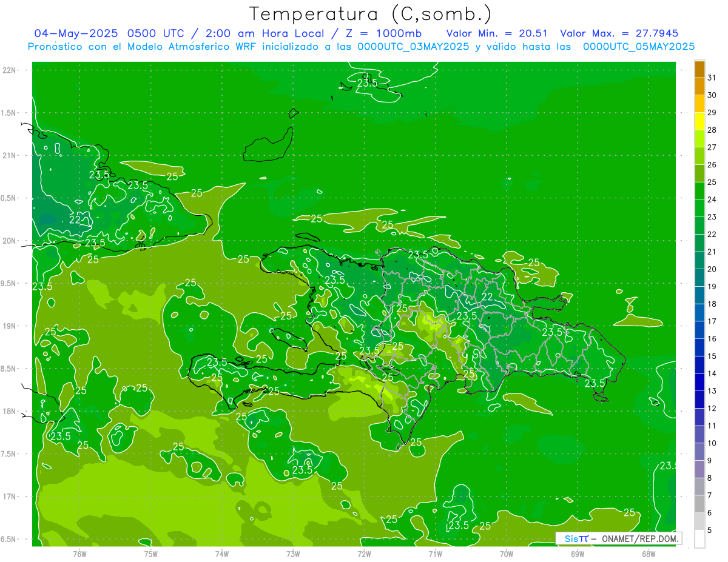Click the legend value "6"
Viewport: 728px width, 562px height.
[x=710, y=513]
